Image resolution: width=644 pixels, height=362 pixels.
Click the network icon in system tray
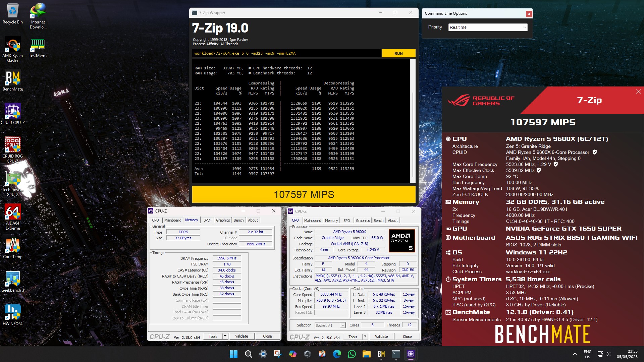(600, 354)
